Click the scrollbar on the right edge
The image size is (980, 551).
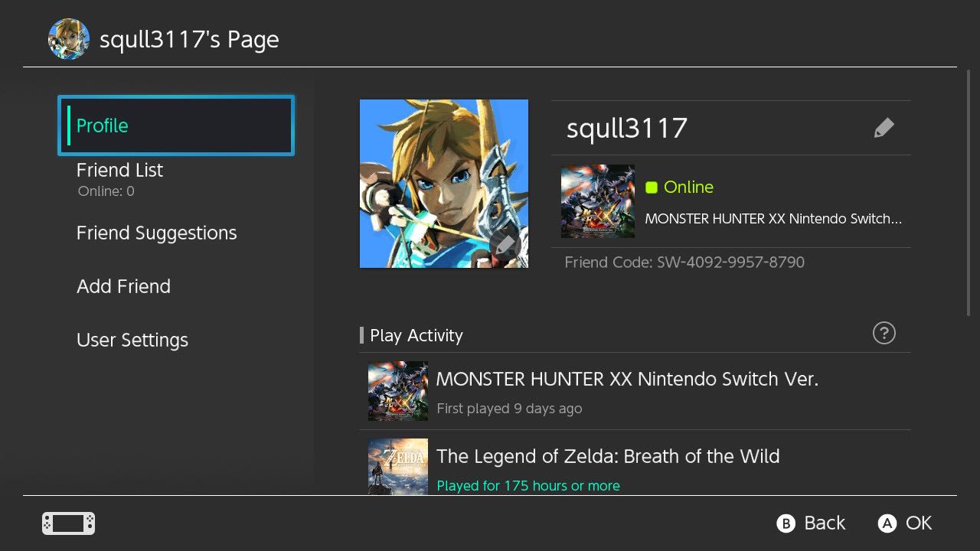coord(970,191)
